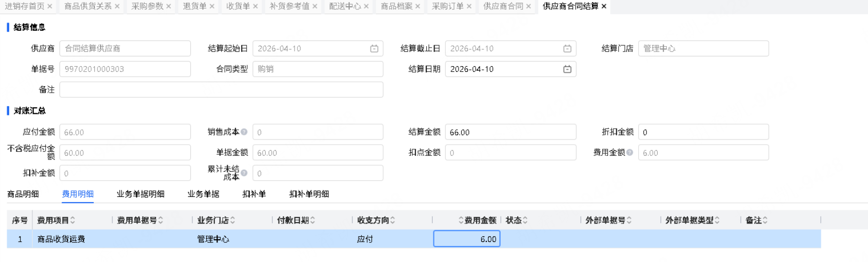Switch to the 业务单据明细 tab

[140, 194]
